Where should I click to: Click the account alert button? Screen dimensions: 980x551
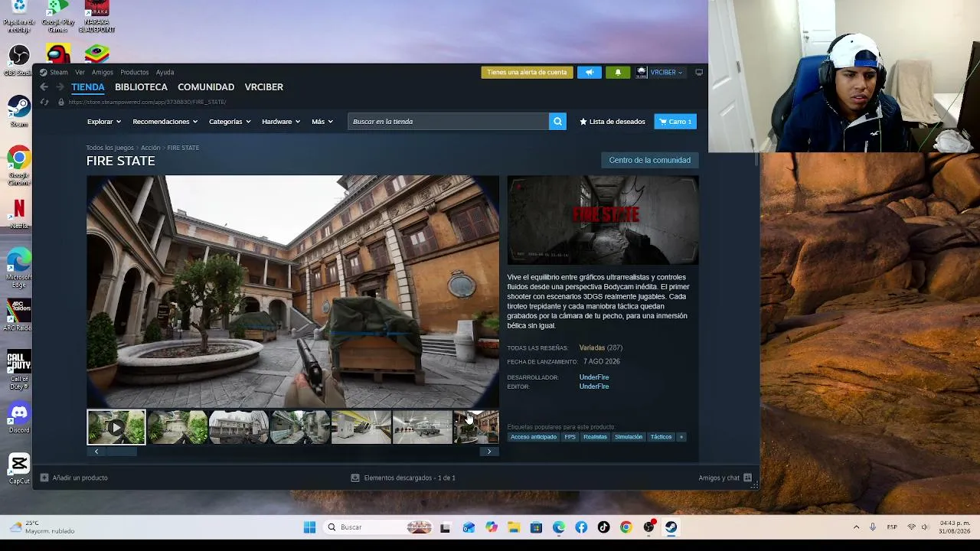click(527, 73)
